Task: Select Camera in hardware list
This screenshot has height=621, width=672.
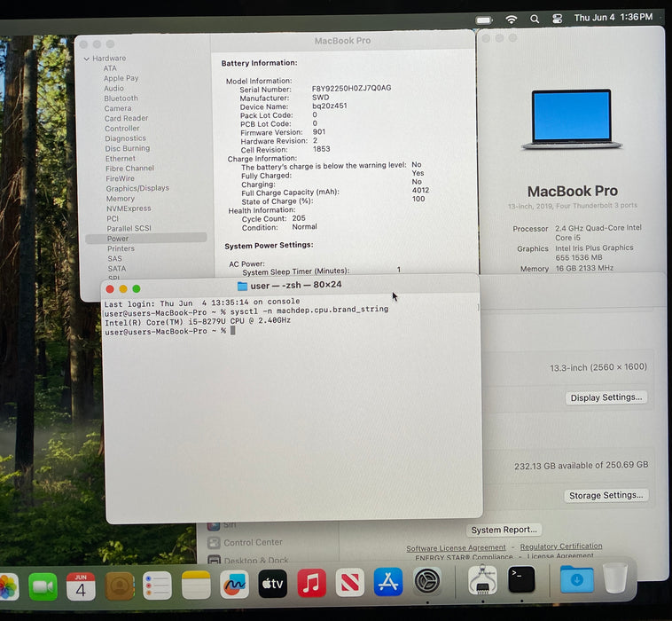Action: (118, 108)
